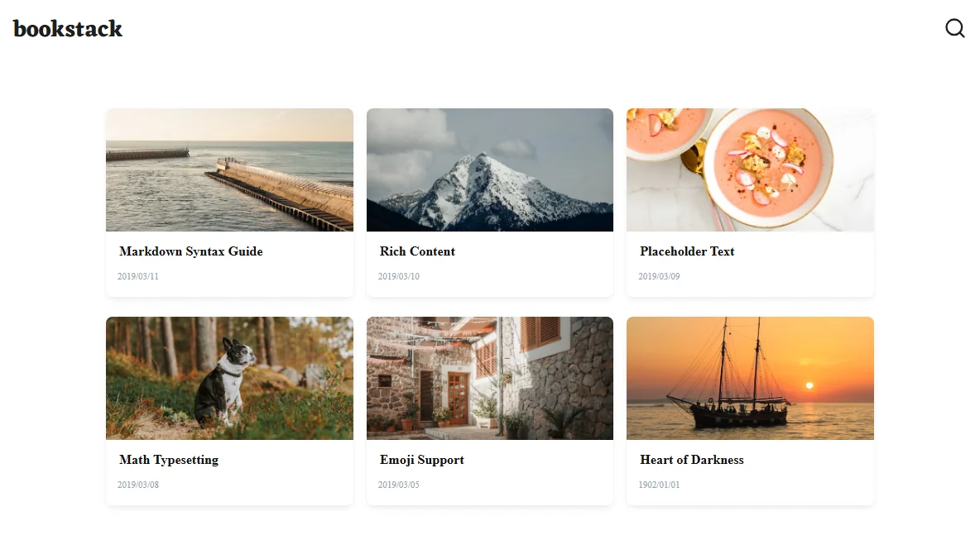Open the snowy mountain thumbnail
Viewport: 980px width, 540px height.
(x=490, y=170)
